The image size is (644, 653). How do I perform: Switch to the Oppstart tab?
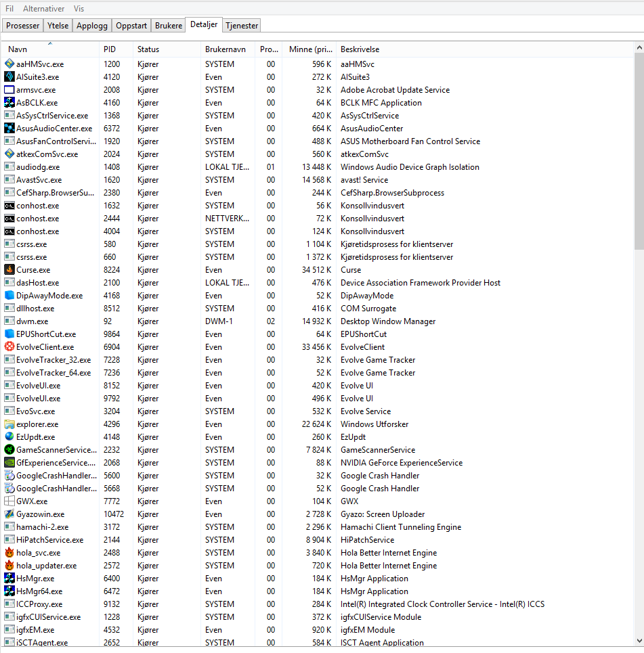131,26
